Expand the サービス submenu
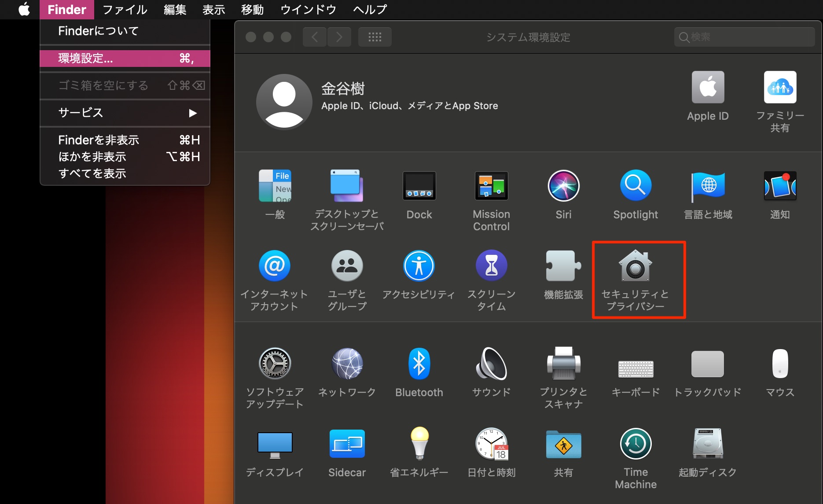 [x=125, y=113]
